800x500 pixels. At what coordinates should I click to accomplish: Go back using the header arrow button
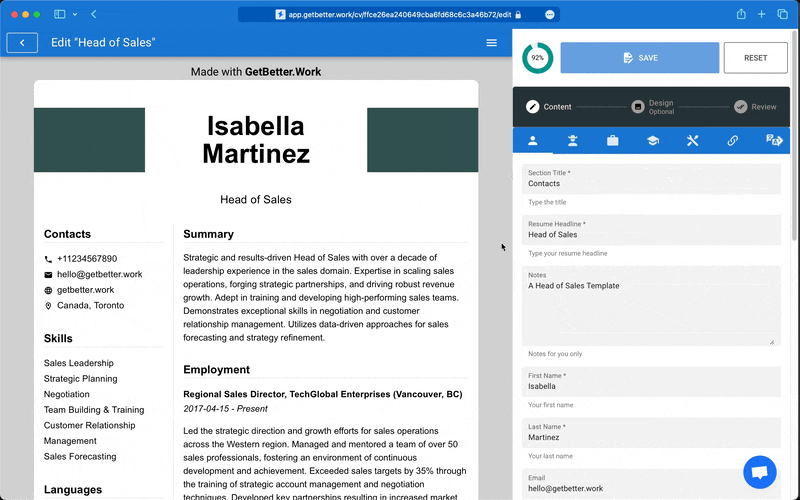22,43
